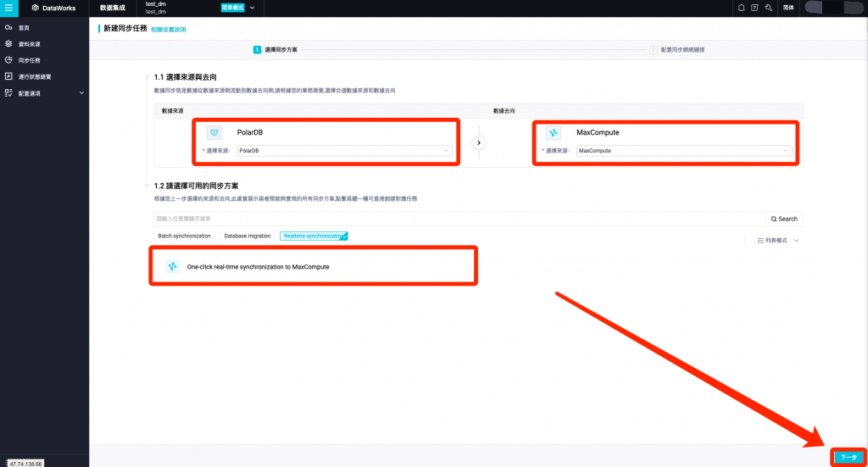Screen dimensions: 868x467
Task: Select One-click real-time synchronization to MaxCompute
Action: pyautogui.click(x=314, y=266)
